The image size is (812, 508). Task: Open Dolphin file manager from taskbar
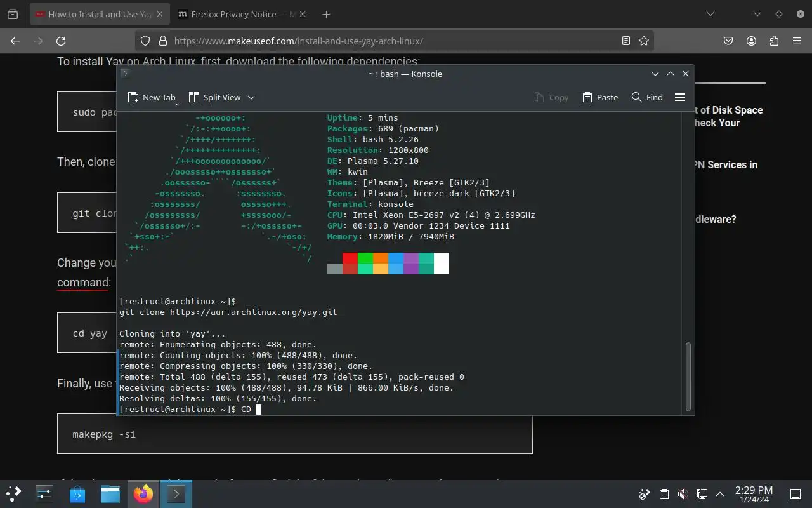pos(110,493)
